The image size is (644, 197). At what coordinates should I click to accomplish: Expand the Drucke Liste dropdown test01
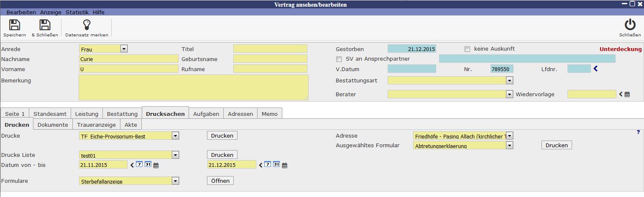175,155
